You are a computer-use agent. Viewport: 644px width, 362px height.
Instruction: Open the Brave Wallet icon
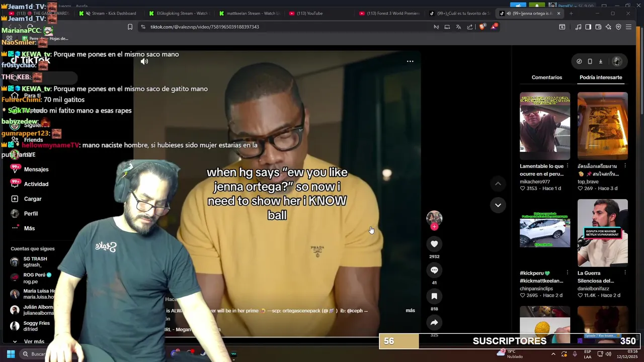pos(598,27)
